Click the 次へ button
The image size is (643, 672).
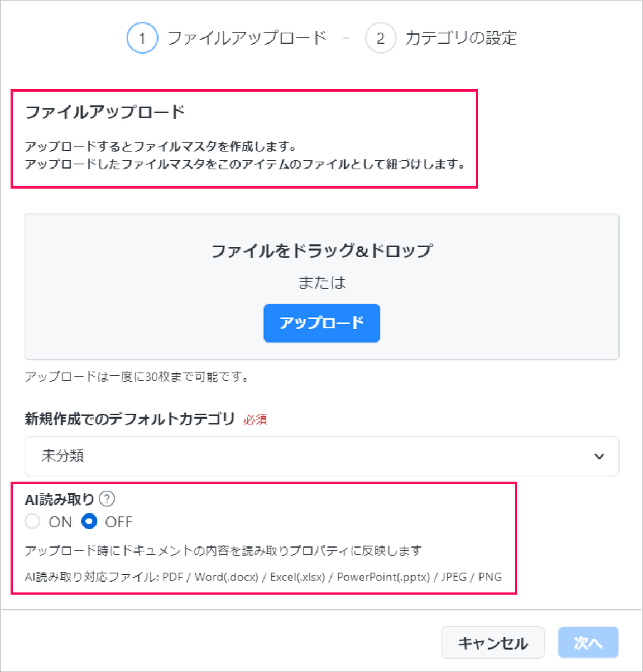click(588, 643)
